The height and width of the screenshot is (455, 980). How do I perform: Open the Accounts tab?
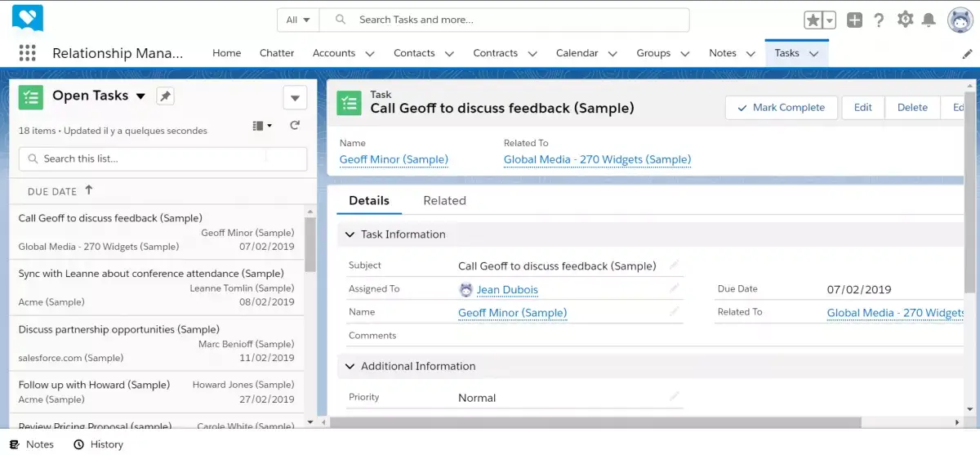(334, 53)
